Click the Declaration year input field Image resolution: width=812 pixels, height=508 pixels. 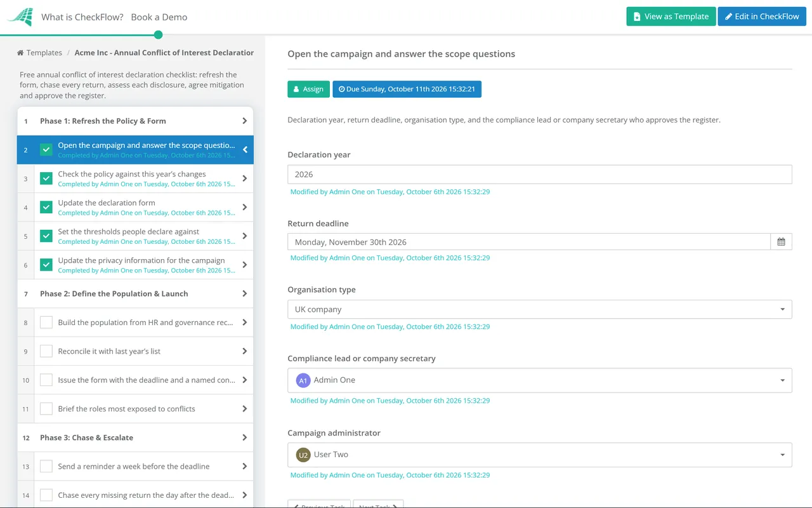tap(539, 175)
